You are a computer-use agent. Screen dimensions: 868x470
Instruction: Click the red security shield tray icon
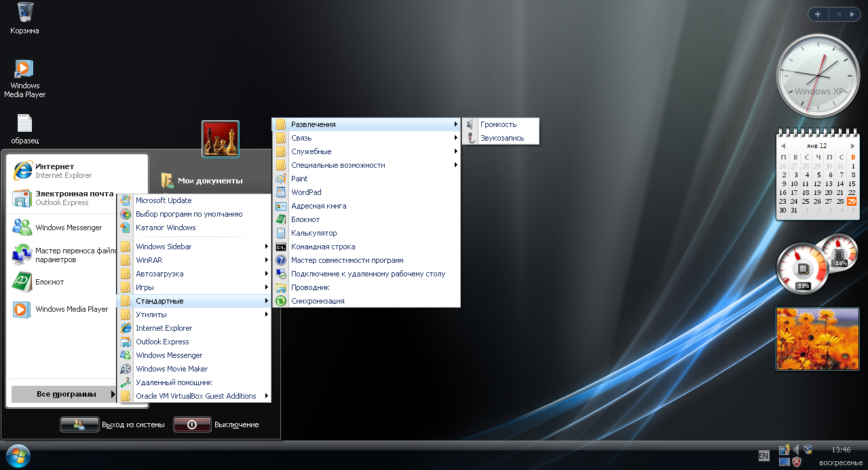tap(797, 462)
